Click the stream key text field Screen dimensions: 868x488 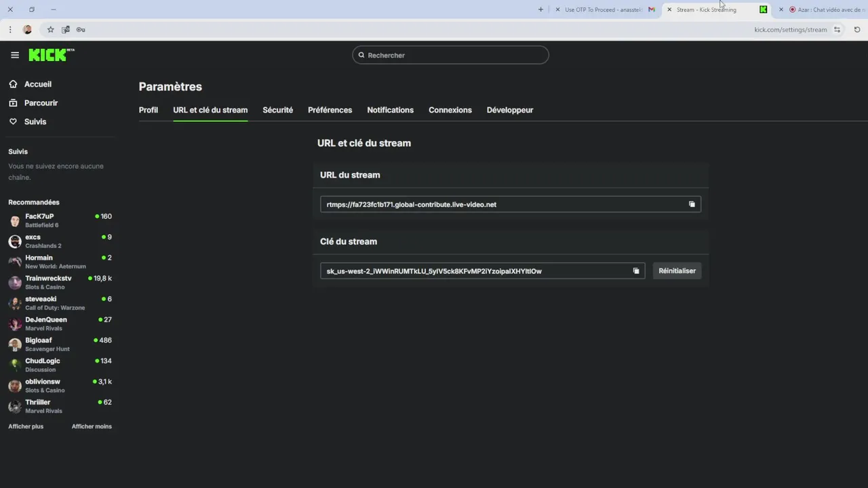pyautogui.click(x=482, y=271)
